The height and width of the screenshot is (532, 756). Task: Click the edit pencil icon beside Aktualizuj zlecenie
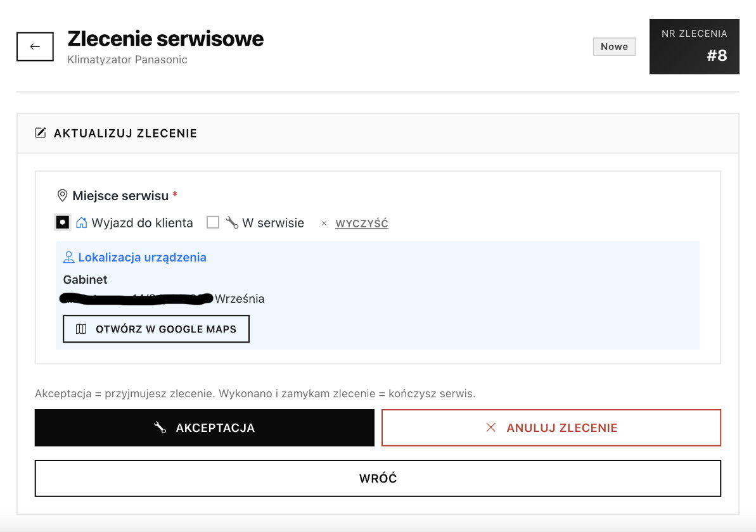point(41,133)
